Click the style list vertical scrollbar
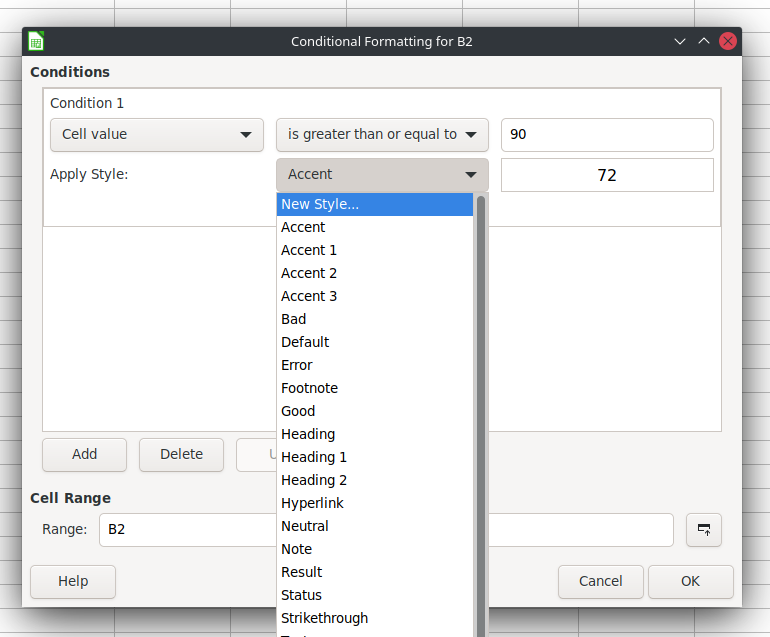Image resolution: width=770 pixels, height=637 pixels. point(481,415)
